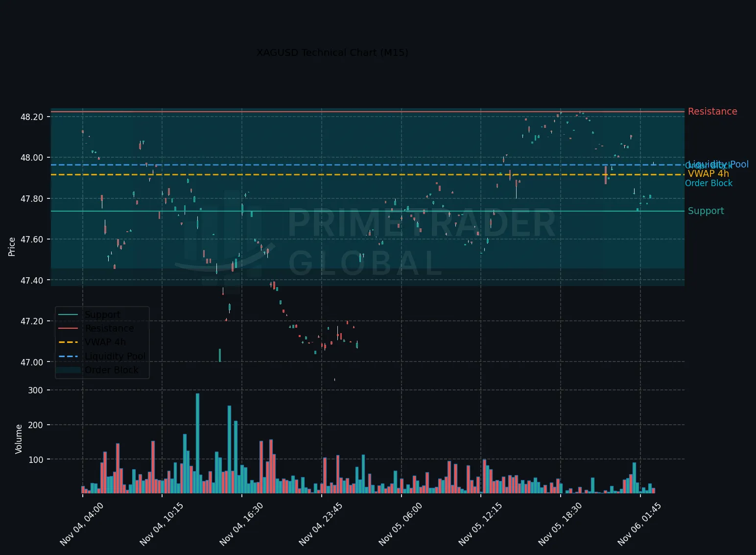Click the XAGUSD Technical Chart (M15) title
This screenshot has height=555, width=756.
(332, 52)
